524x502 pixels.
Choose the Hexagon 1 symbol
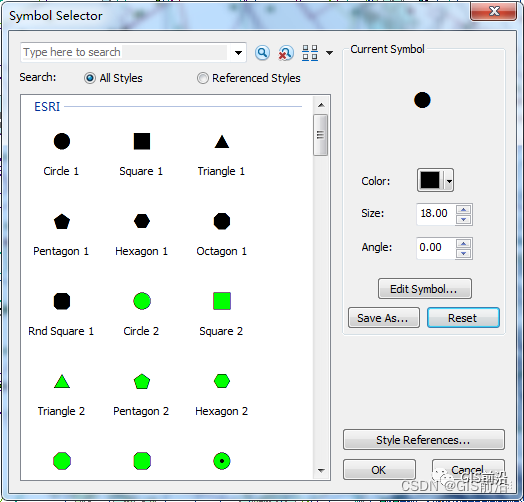[x=142, y=221]
